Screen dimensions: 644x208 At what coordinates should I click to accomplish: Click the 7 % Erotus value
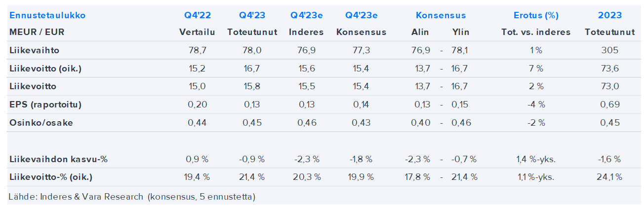pyautogui.click(x=536, y=69)
